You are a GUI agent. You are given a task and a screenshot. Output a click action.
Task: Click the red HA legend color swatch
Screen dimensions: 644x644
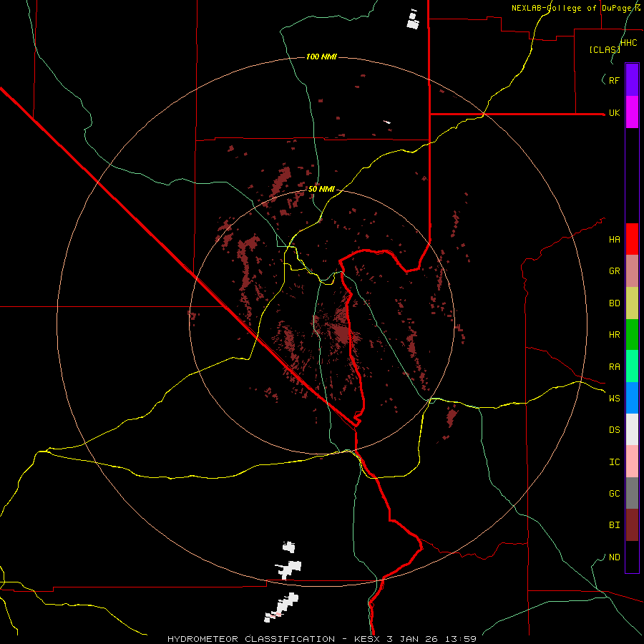(632, 239)
